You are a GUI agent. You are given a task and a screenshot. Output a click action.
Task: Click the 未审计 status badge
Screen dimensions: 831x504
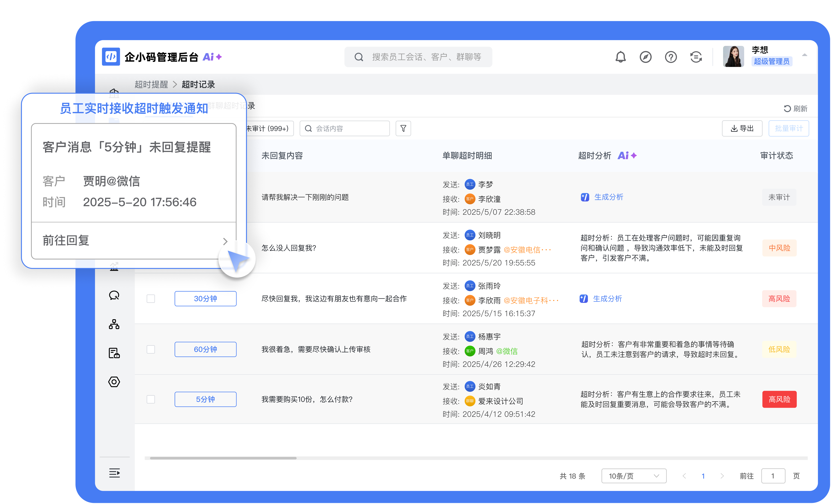pos(779,197)
